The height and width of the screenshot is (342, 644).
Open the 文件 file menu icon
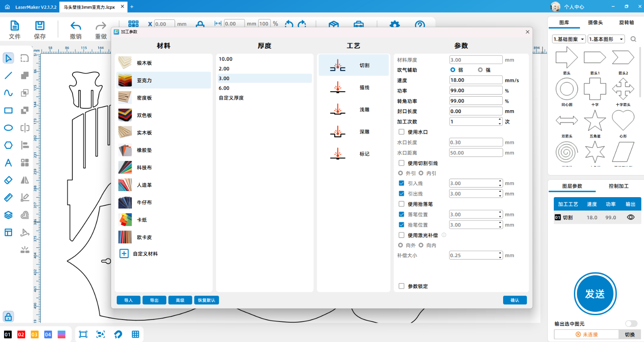pyautogui.click(x=14, y=26)
